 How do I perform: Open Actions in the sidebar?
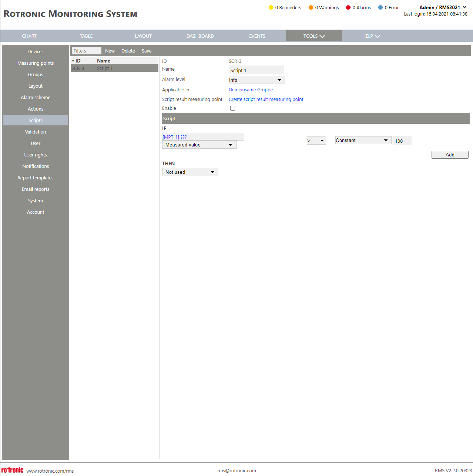coord(36,109)
